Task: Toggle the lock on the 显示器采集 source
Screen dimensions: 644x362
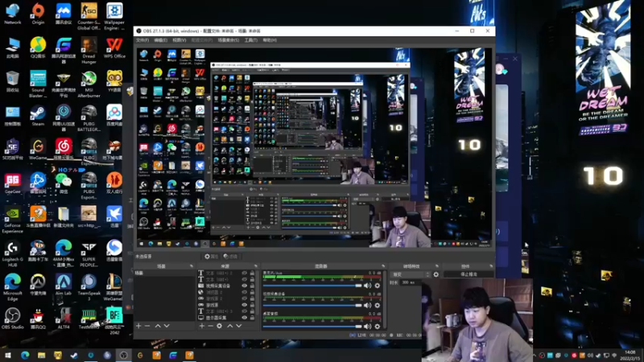Action: point(252,318)
